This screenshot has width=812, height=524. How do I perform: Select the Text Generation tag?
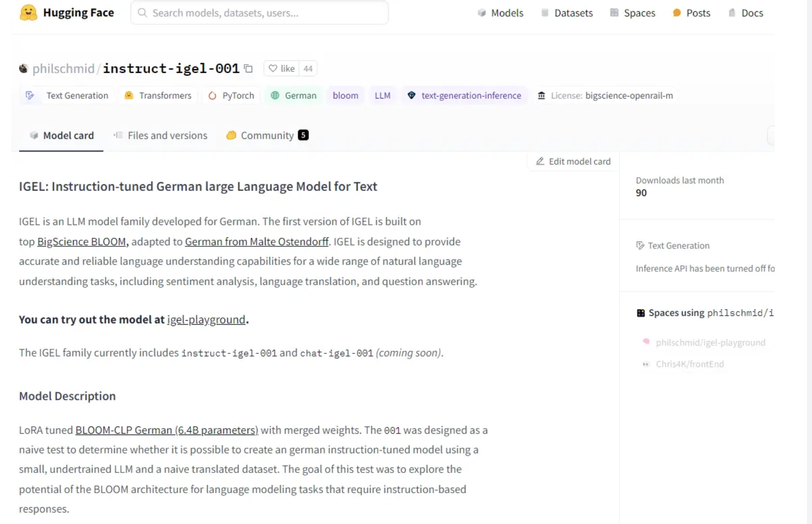(67, 95)
